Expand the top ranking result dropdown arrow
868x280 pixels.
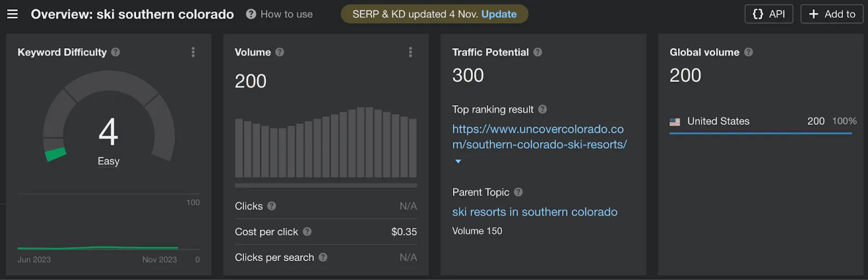[458, 161]
